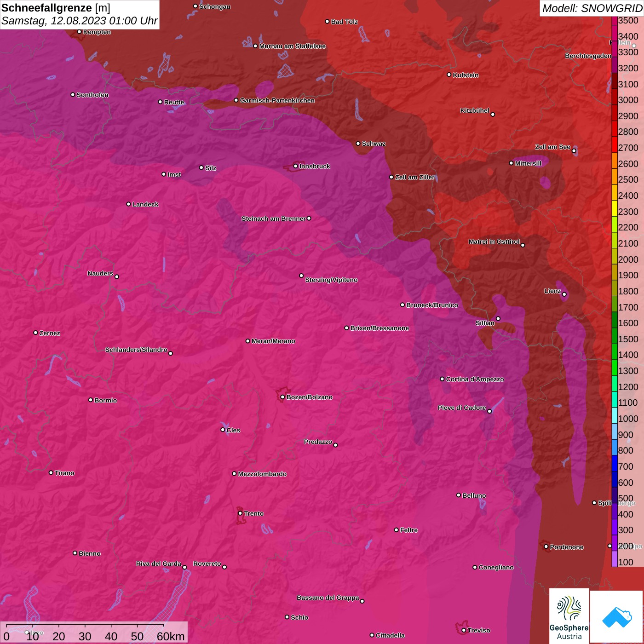Click the "Schwaz" city label
Image resolution: width=644 pixels, height=644 pixels.
pos(374,144)
